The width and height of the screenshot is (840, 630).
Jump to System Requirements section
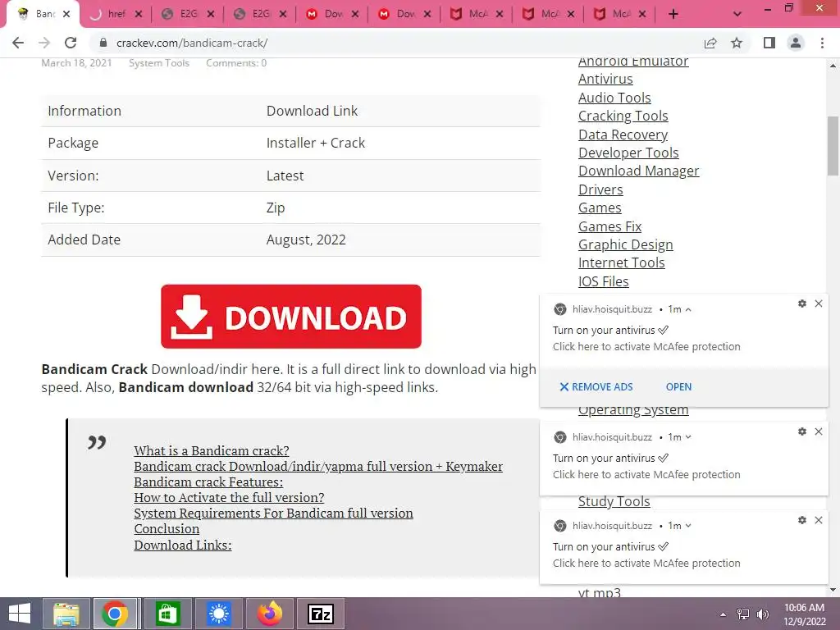pyautogui.click(x=274, y=514)
